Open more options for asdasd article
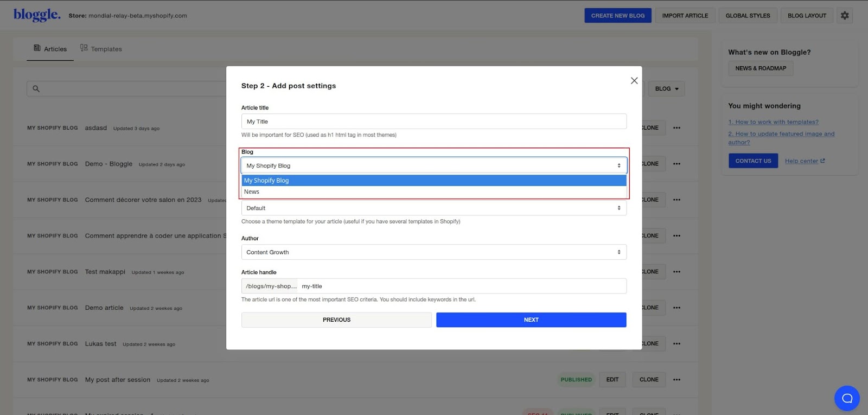 [676, 128]
